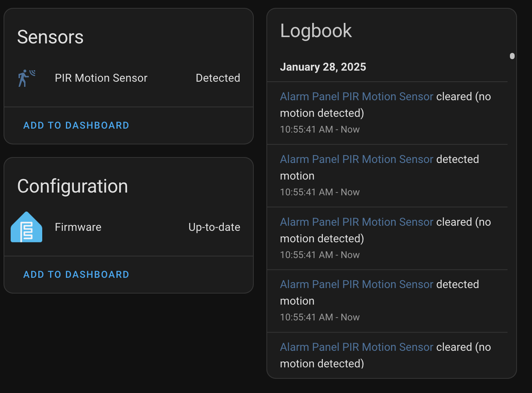
Task: Add Sensors card to dashboard
Action: point(76,125)
